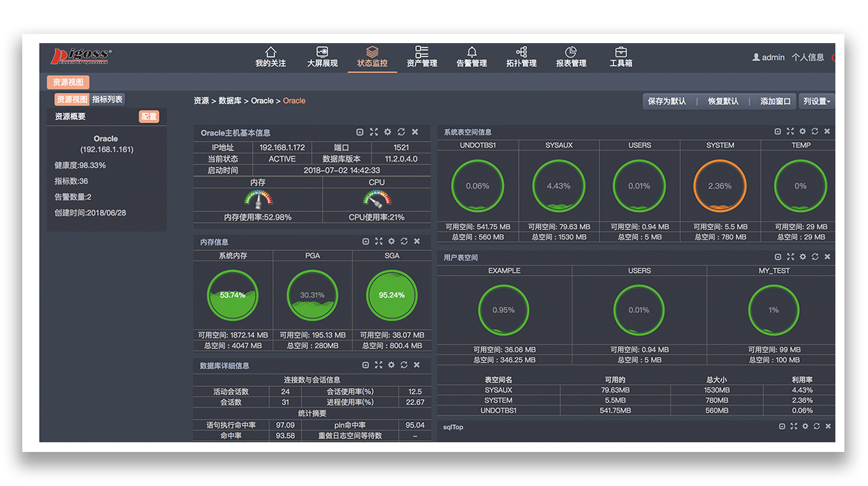Click the 配置 button in 资源概要
This screenshot has height=486, width=868.
pos(149,117)
